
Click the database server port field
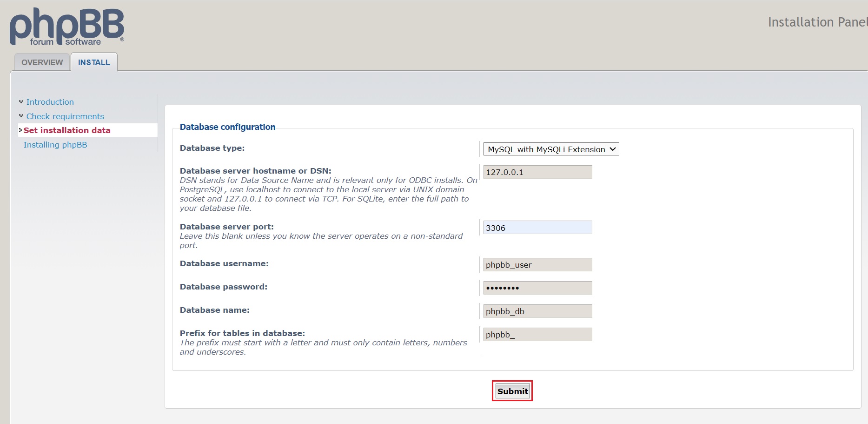(x=537, y=228)
